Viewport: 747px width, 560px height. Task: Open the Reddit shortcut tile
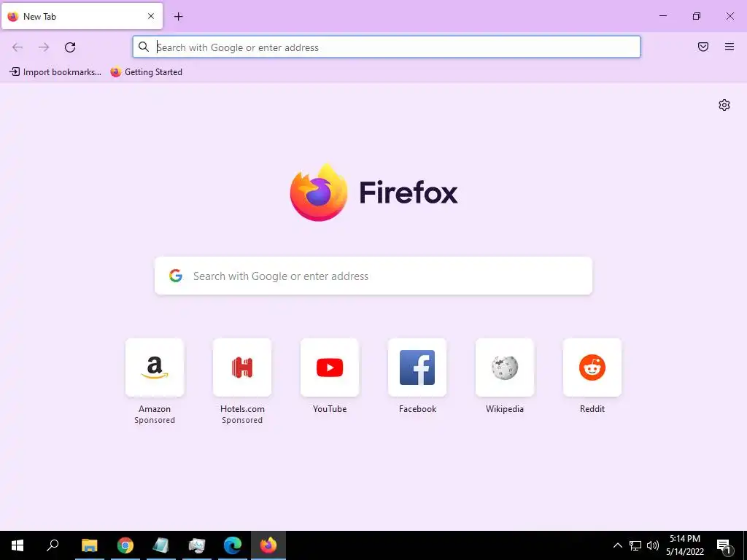(592, 367)
